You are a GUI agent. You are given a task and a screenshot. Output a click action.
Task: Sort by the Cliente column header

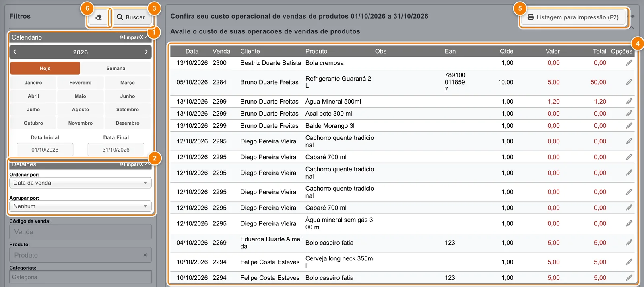click(x=250, y=51)
